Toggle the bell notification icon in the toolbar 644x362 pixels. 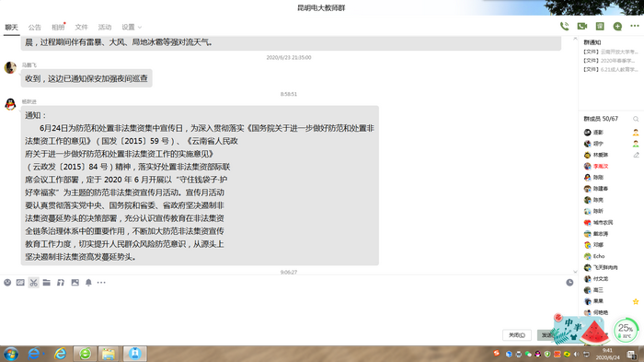click(88, 283)
